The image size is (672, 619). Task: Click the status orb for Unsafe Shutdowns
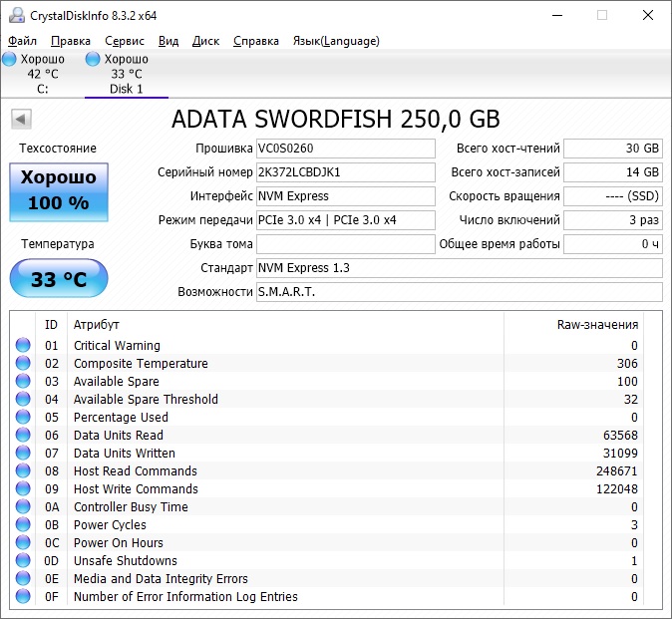click(23, 561)
